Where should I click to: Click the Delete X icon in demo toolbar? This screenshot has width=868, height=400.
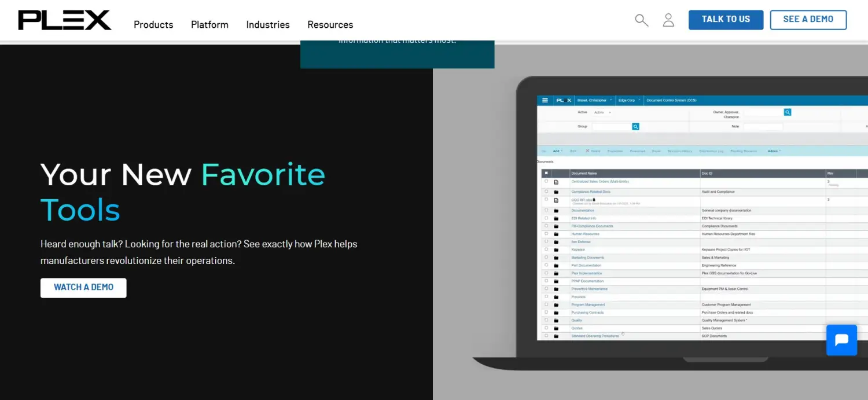click(x=587, y=151)
